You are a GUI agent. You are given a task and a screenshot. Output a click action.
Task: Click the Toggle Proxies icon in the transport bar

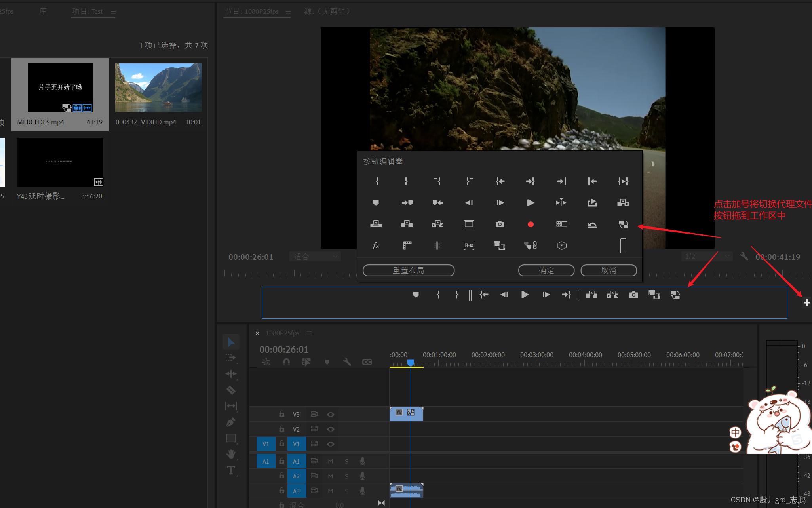[675, 295]
